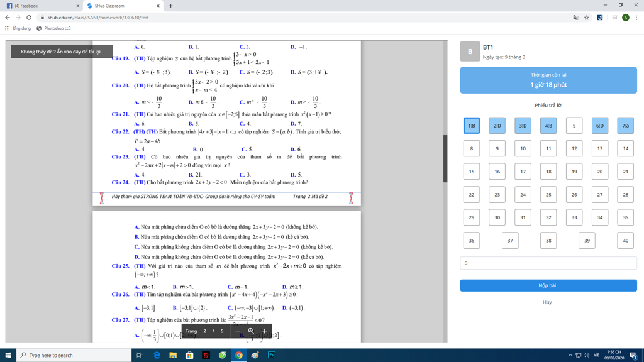This screenshot has height=362, width=644.
Task: Submit the test with Nộp bài
Action: [x=548, y=285]
